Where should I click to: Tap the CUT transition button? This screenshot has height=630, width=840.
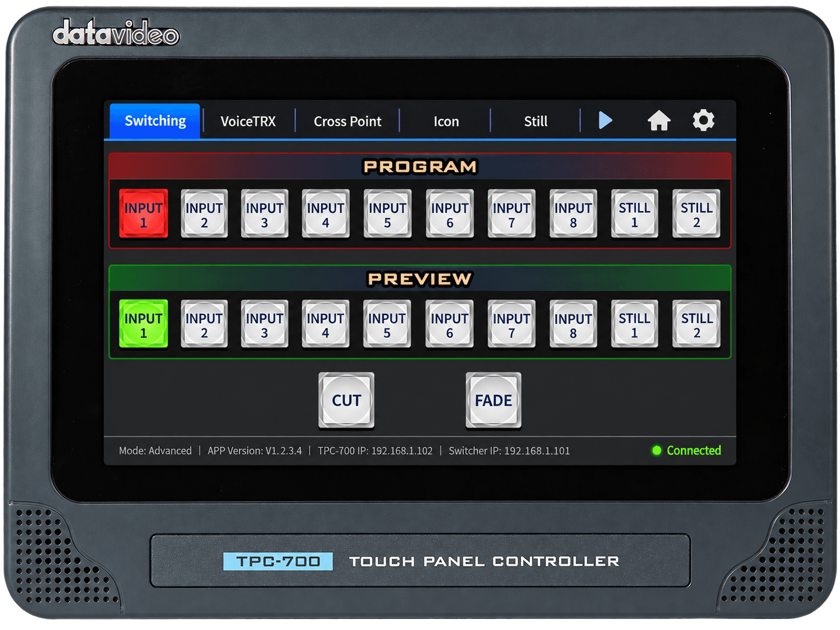coord(346,400)
